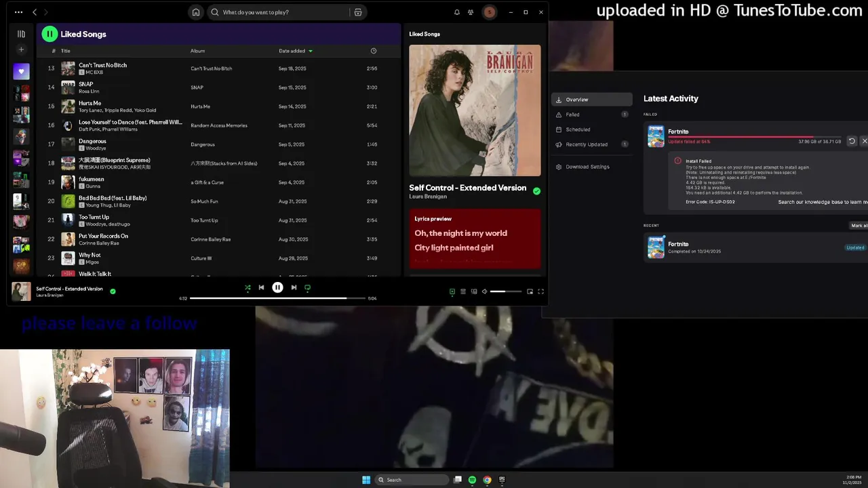The width and height of the screenshot is (868, 488).
Task: Open Corinne Bailey Rae album link
Action: coord(211,239)
